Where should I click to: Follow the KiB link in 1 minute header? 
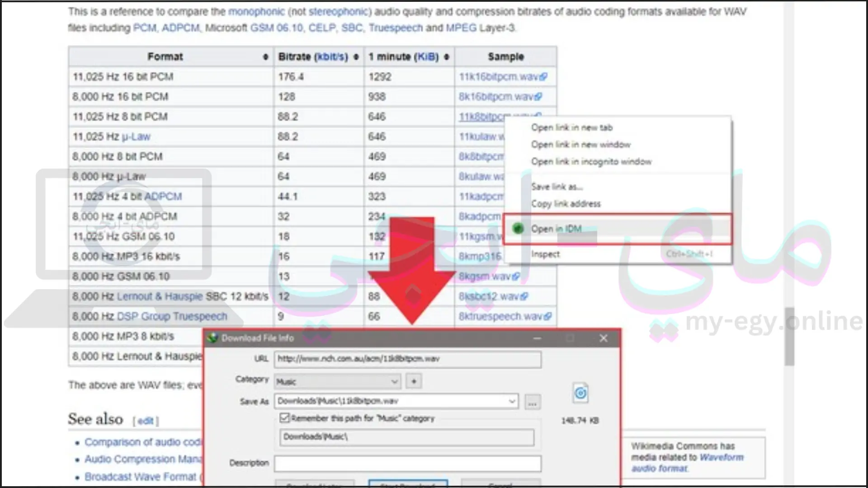tap(427, 57)
